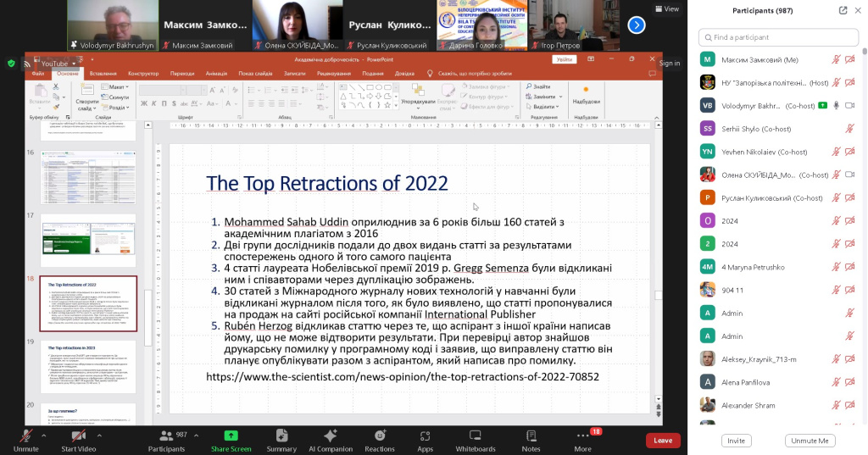Toggle camera icon for Volodymyr Bakhr..

[x=849, y=106]
